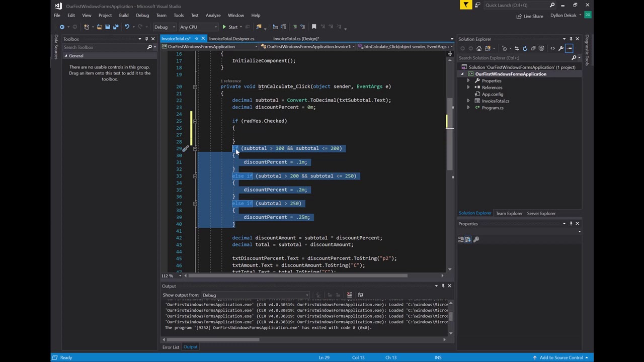
Task: Click screwdriver quick actions icon on line 29
Action: pyautogui.click(x=186, y=148)
